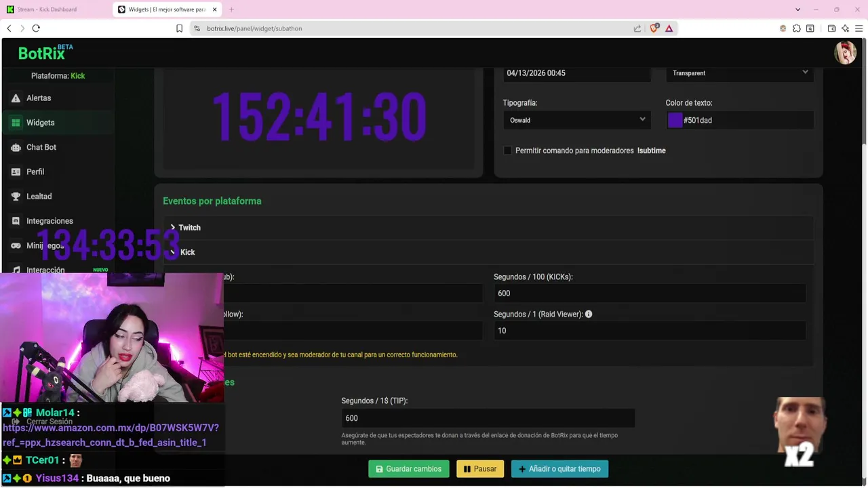The width and height of the screenshot is (868, 488).
Task: Click the !subtime command text
Action: pos(652,150)
